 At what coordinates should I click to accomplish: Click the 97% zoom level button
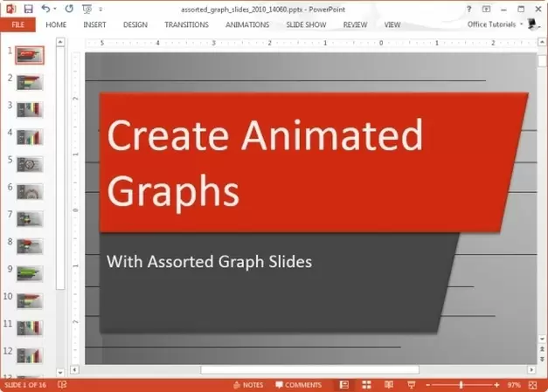[x=514, y=385]
